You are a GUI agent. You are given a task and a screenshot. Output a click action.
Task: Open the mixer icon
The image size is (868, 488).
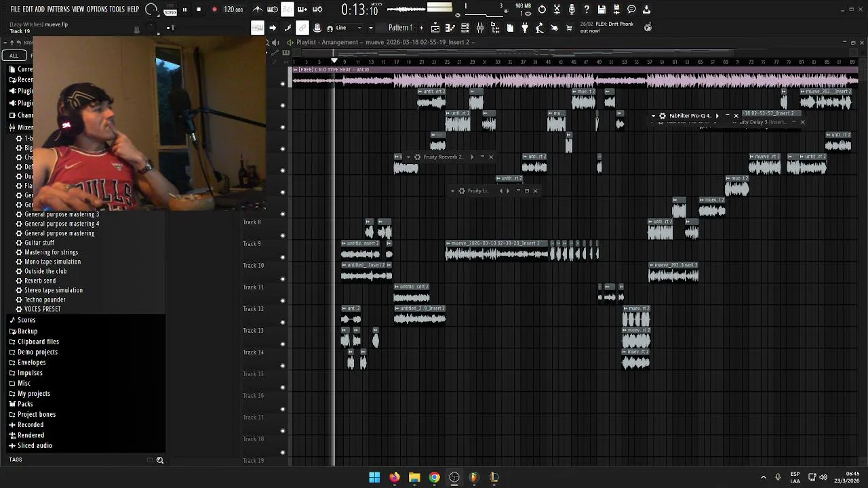[x=480, y=28]
